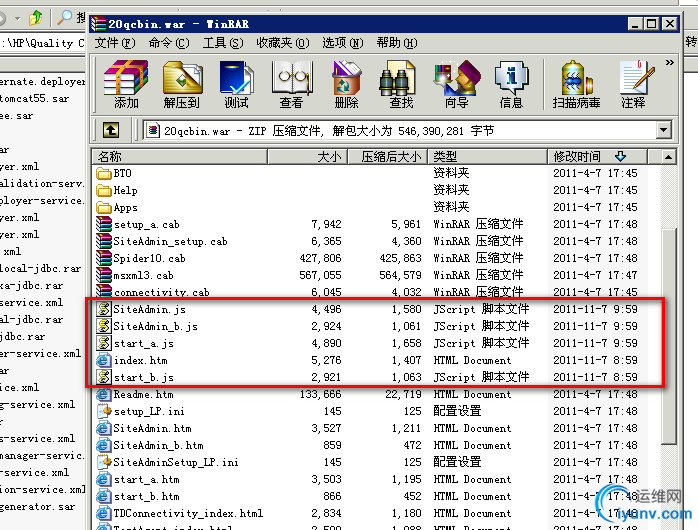Go up one folder level button
Image resolution: width=698 pixels, height=530 pixels.
[x=111, y=130]
